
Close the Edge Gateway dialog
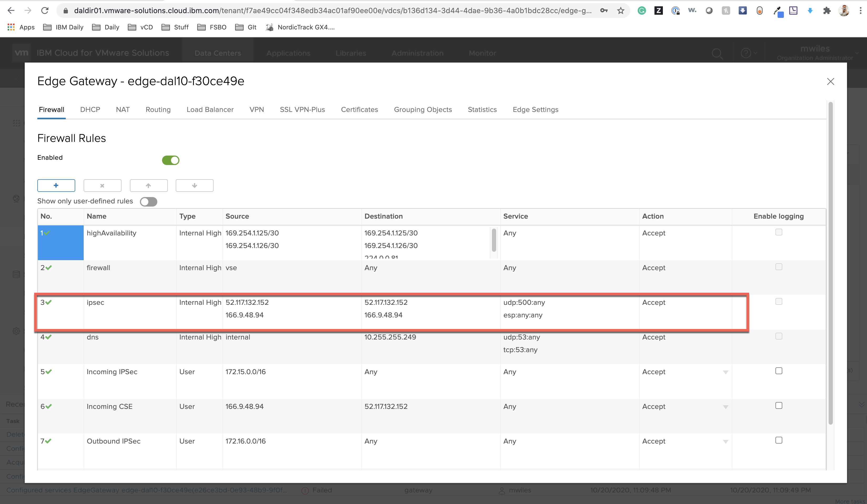pyautogui.click(x=830, y=81)
